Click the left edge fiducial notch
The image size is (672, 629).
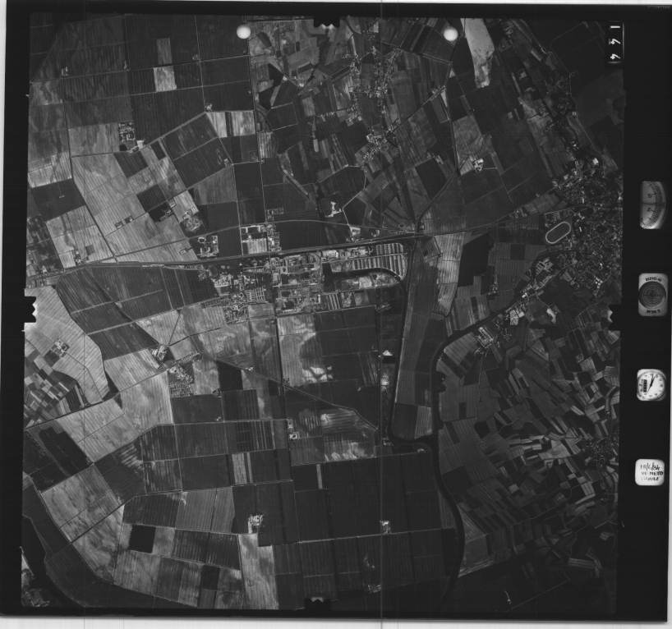(x=31, y=312)
